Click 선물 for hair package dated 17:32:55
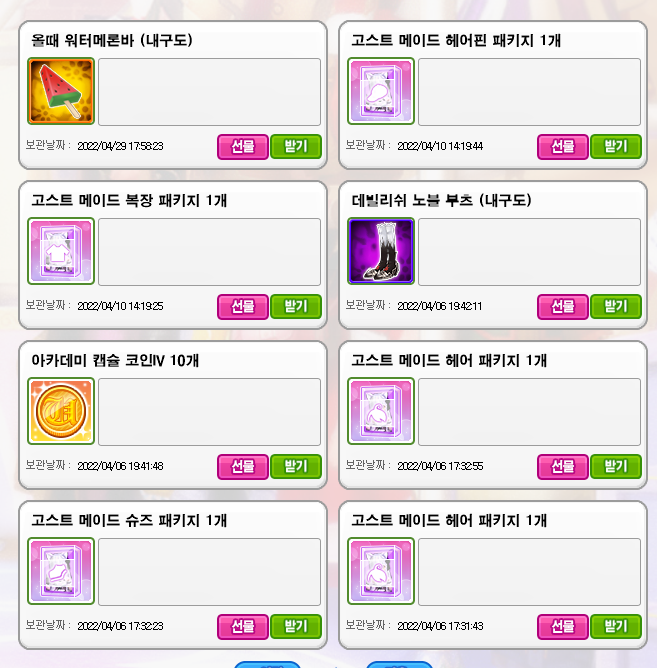 [563, 466]
